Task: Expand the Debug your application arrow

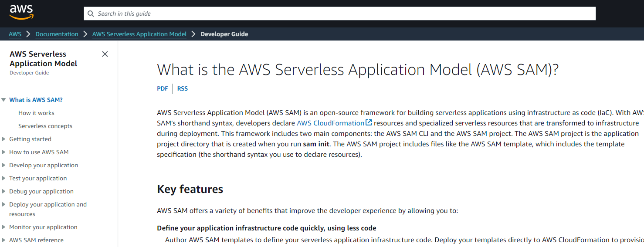Action: (3, 191)
